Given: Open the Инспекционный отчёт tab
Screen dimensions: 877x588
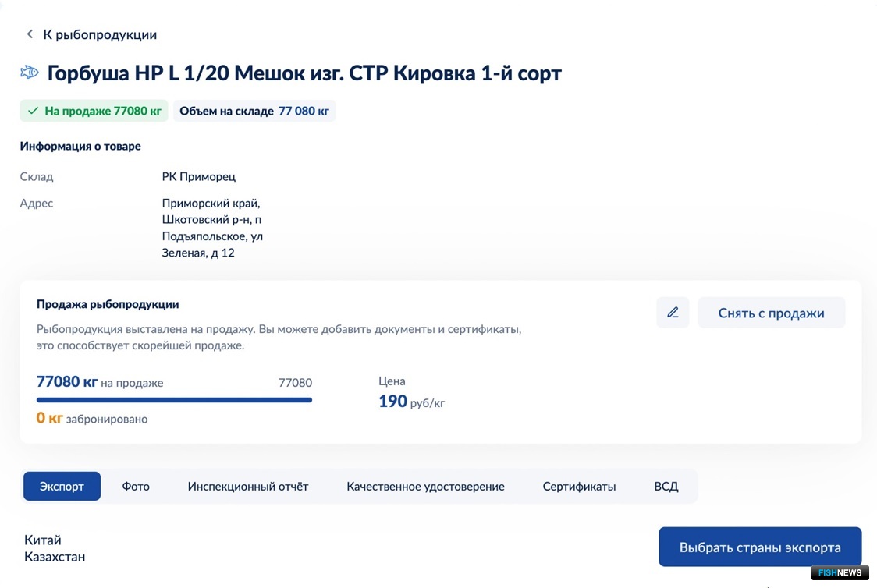Looking at the screenshot, I should [248, 487].
